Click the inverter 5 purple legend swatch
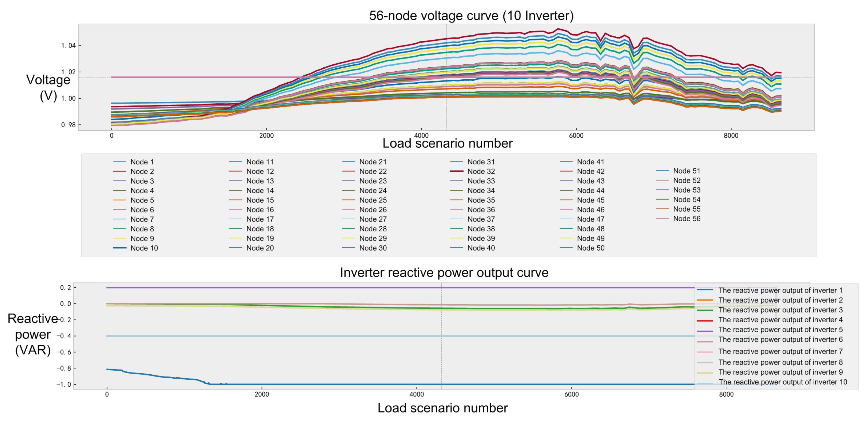The width and height of the screenshot is (868, 421). tap(705, 331)
